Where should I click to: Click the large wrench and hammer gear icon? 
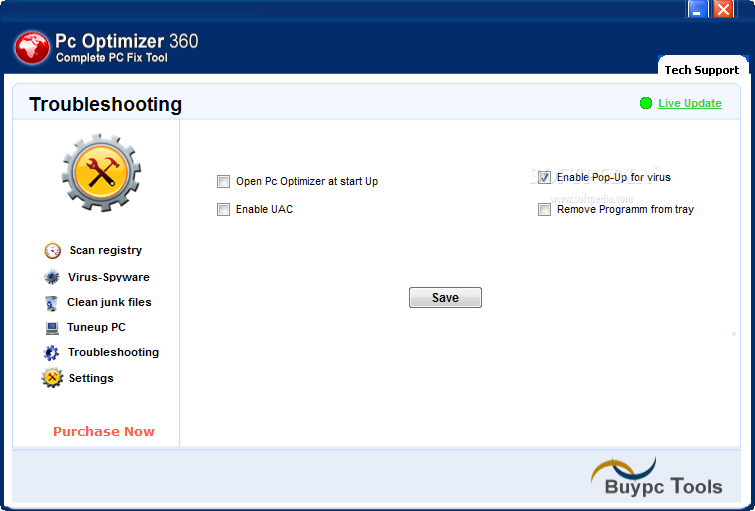[x=101, y=172]
